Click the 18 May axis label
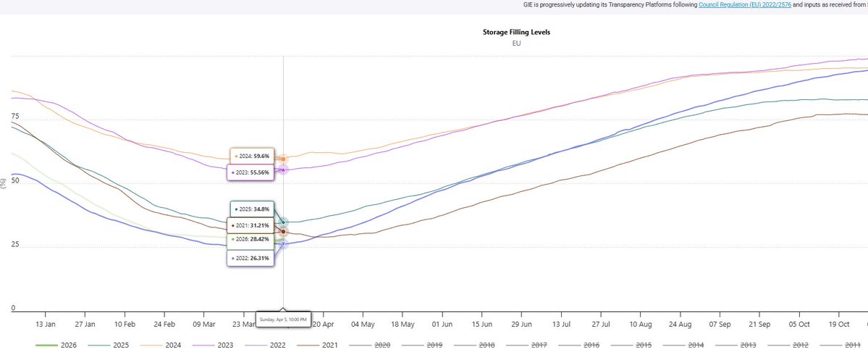 [x=403, y=324]
